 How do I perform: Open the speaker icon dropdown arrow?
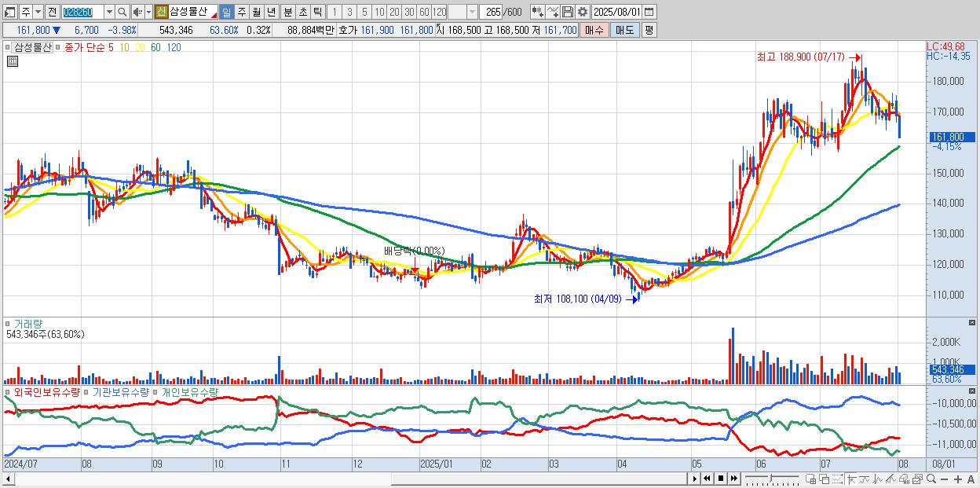tap(148, 12)
